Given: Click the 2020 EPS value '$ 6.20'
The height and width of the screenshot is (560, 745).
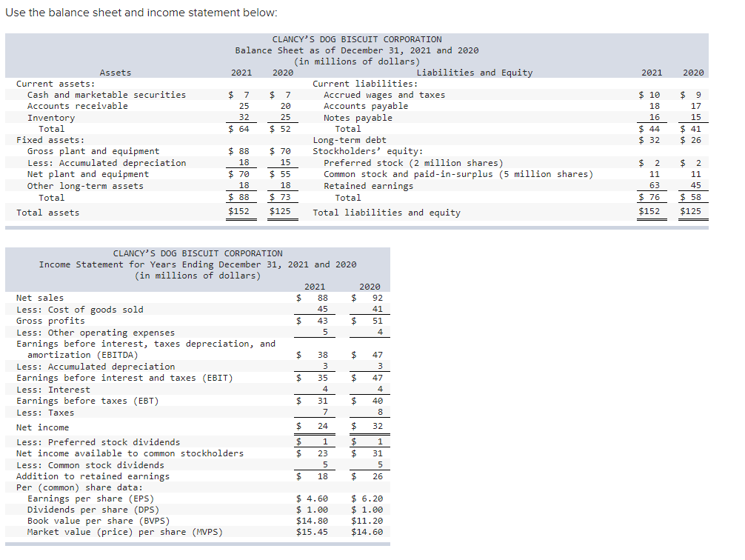Looking at the screenshot, I should click(367, 499).
